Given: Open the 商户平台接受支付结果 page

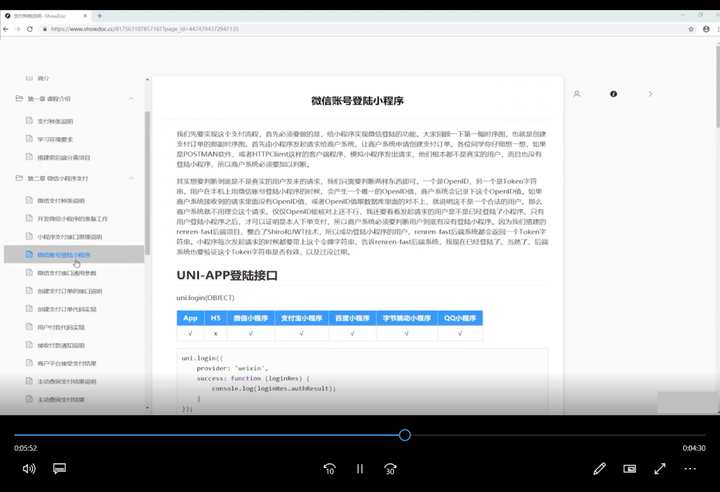Looking at the screenshot, I should (67, 363).
